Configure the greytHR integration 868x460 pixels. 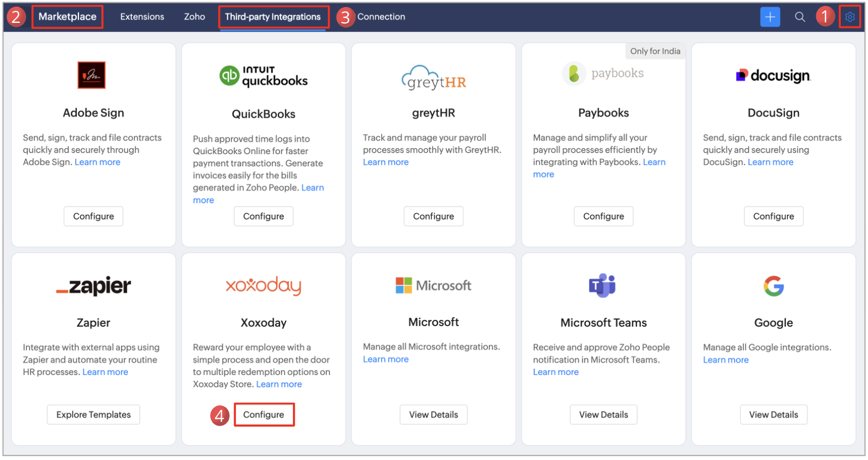(x=433, y=216)
